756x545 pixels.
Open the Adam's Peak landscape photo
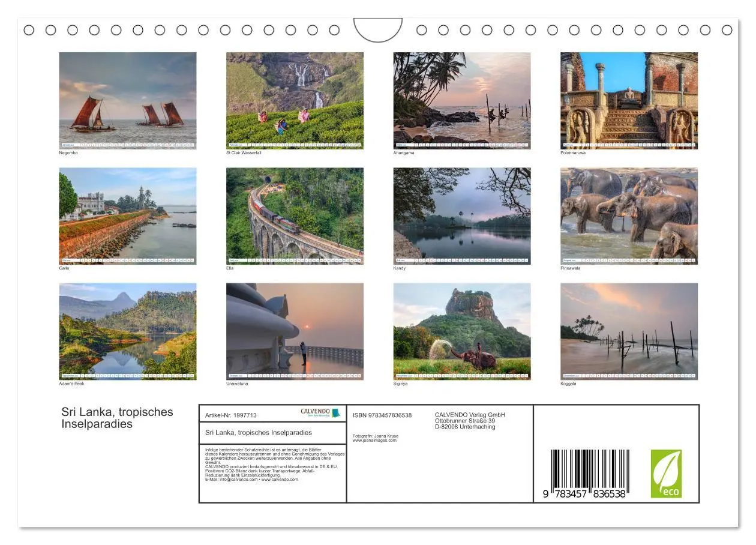point(128,331)
